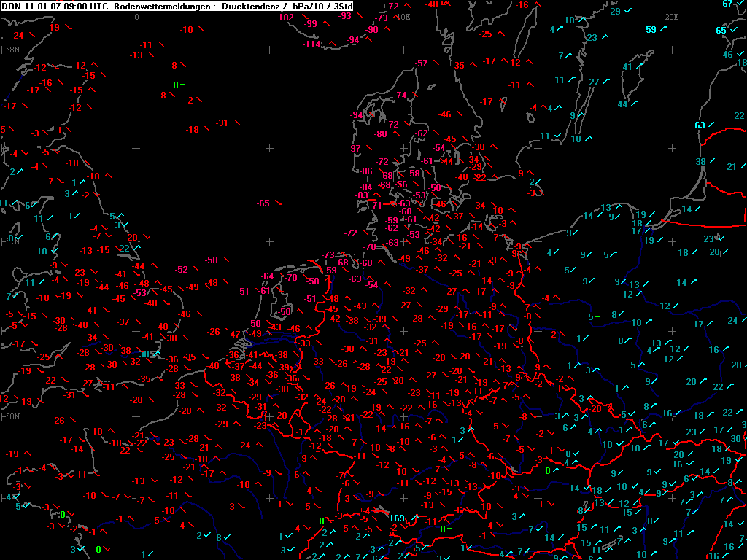Viewport: 747px width, 560px height.
Task: Select the -94 reading beside -114
Action: click(353, 40)
